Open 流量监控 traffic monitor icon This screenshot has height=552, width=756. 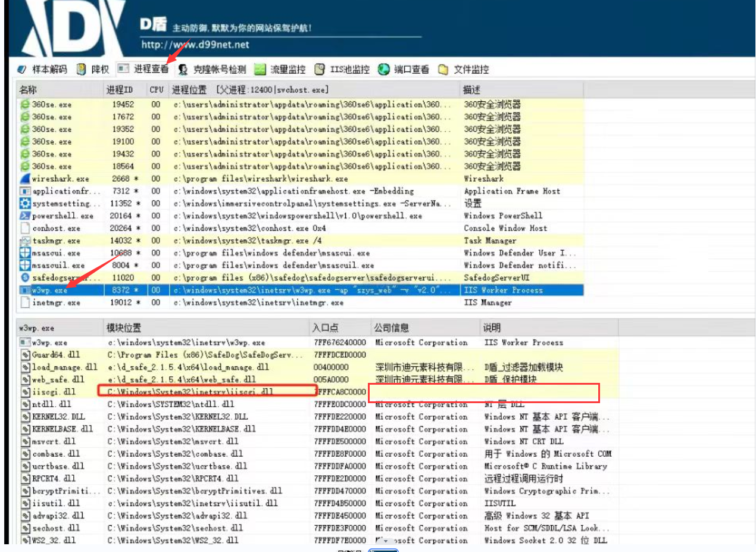260,70
